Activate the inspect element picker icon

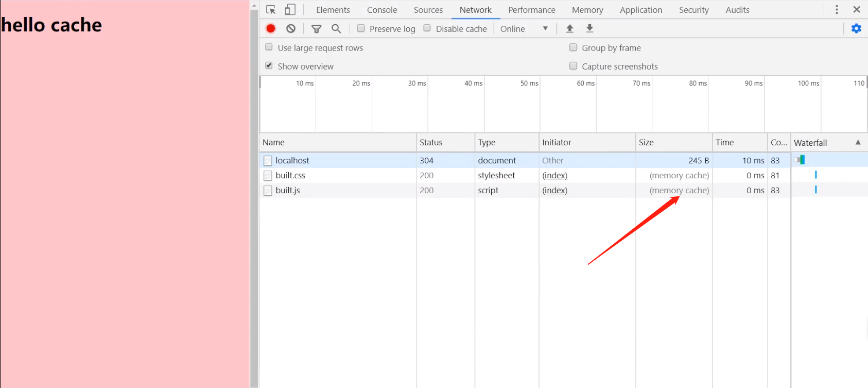pos(271,10)
